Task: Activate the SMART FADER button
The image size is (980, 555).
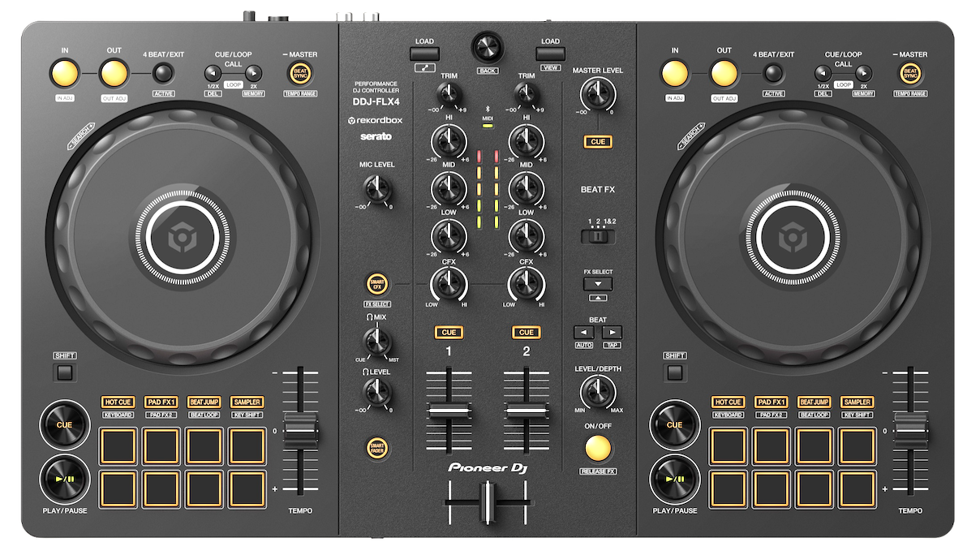Action: click(376, 447)
